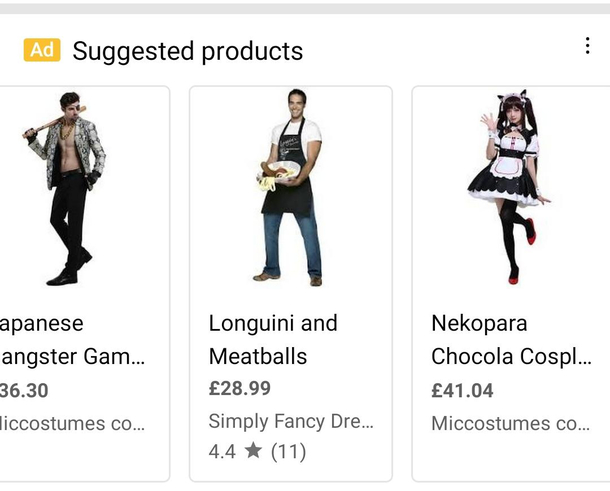Select the £28.99 price
Image resolution: width=610 pixels, height=491 pixels.
(239, 388)
